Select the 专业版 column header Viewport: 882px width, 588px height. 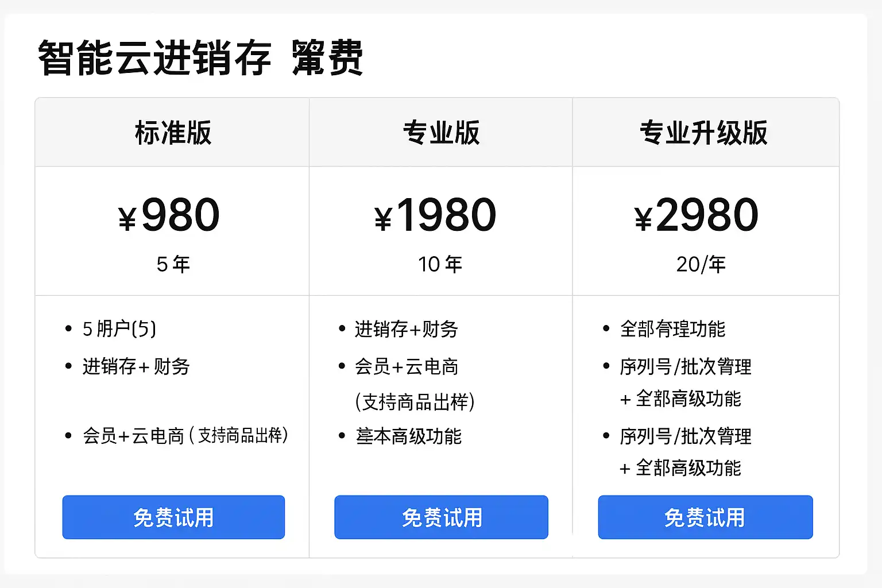[x=441, y=133]
